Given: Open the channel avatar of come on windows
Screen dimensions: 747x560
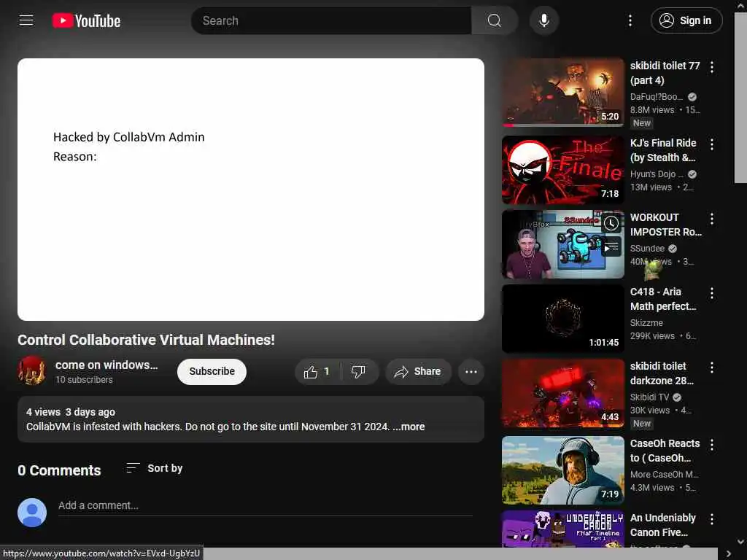Looking at the screenshot, I should (32, 370).
